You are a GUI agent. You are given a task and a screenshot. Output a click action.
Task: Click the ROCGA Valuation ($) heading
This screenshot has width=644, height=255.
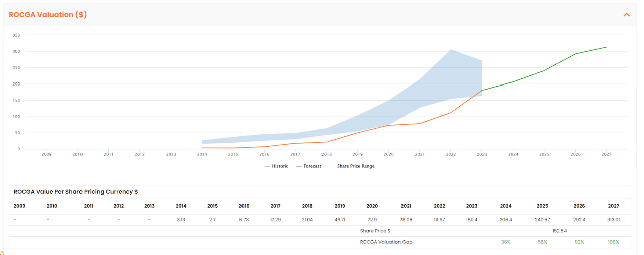click(48, 15)
